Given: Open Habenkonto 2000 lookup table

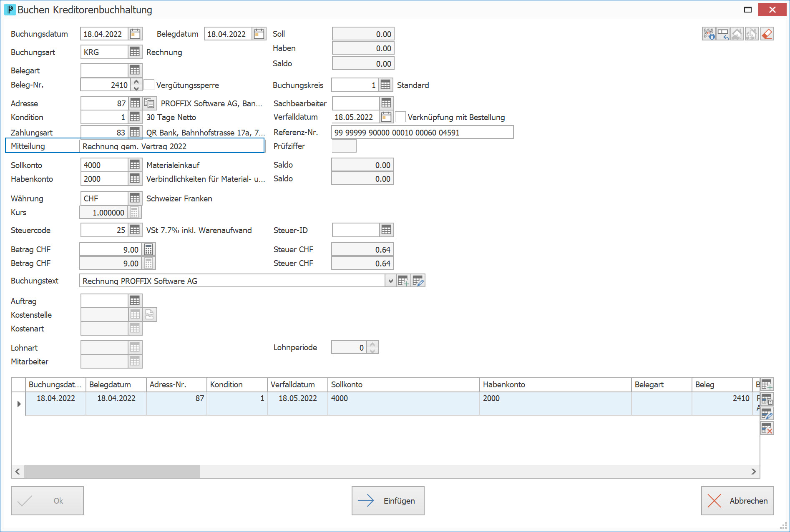Looking at the screenshot, I should click(x=135, y=178).
